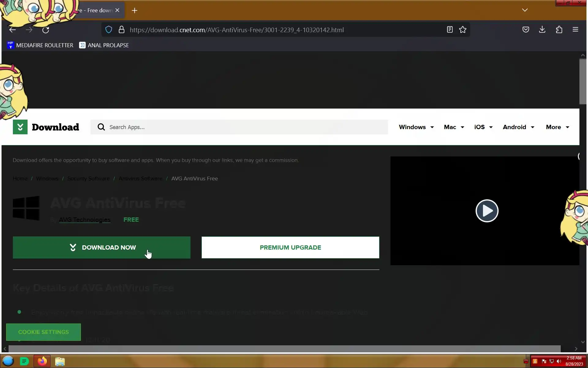Open the MEDIAFIRE ROULETTER bookmark

[40, 45]
